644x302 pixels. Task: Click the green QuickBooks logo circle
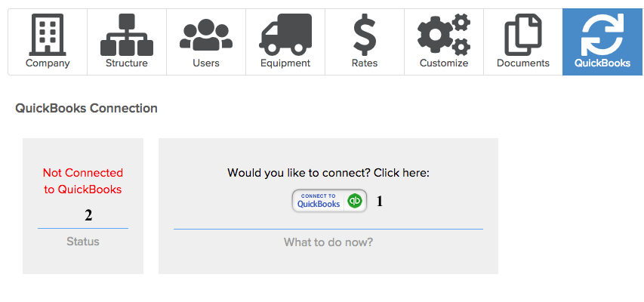coord(354,201)
